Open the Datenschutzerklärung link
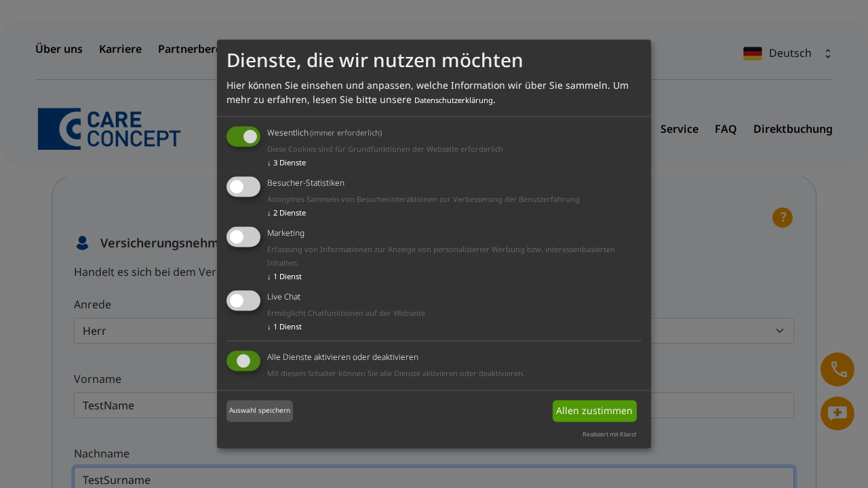The image size is (868, 488). (454, 100)
